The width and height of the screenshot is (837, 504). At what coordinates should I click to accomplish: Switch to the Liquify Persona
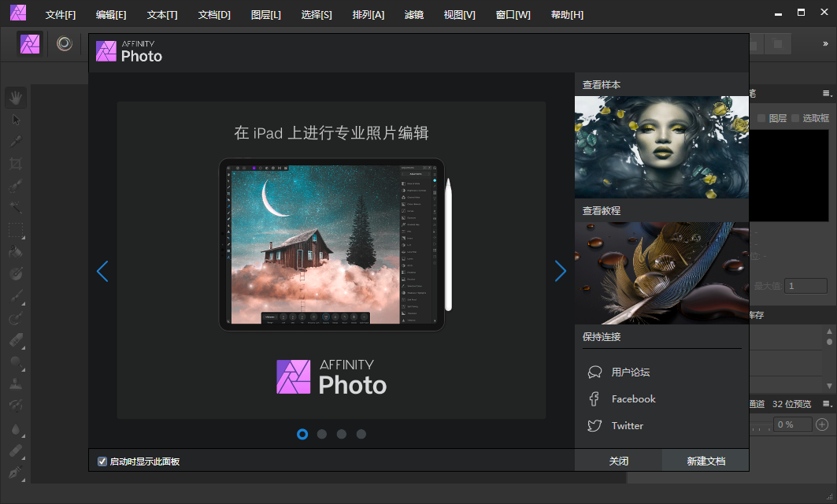(x=64, y=44)
